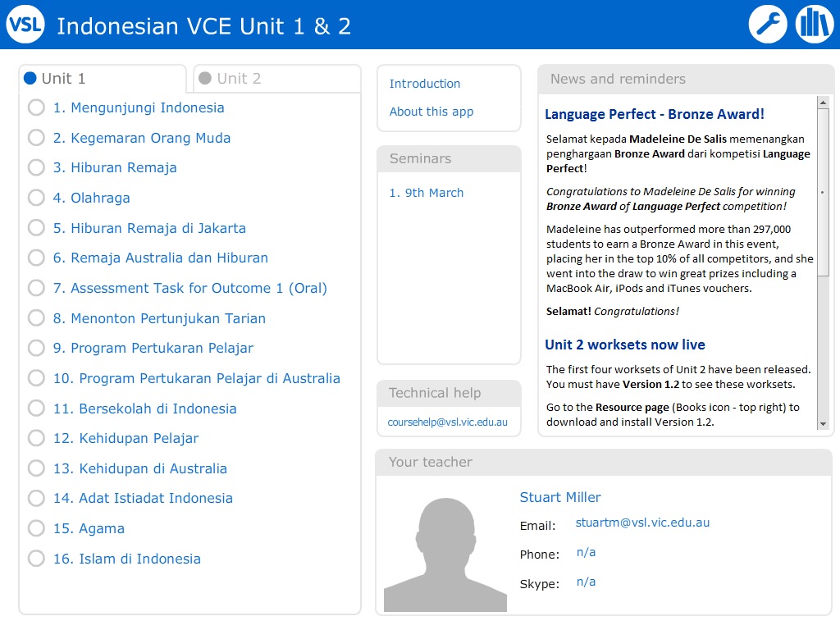Viewport: 840px width, 630px height.
Task: Click the VSL logo icon
Action: (25, 25)
